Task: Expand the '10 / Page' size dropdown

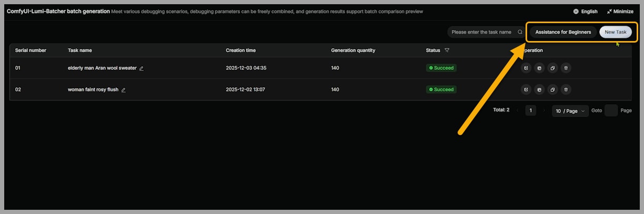Action: point(571,111)
